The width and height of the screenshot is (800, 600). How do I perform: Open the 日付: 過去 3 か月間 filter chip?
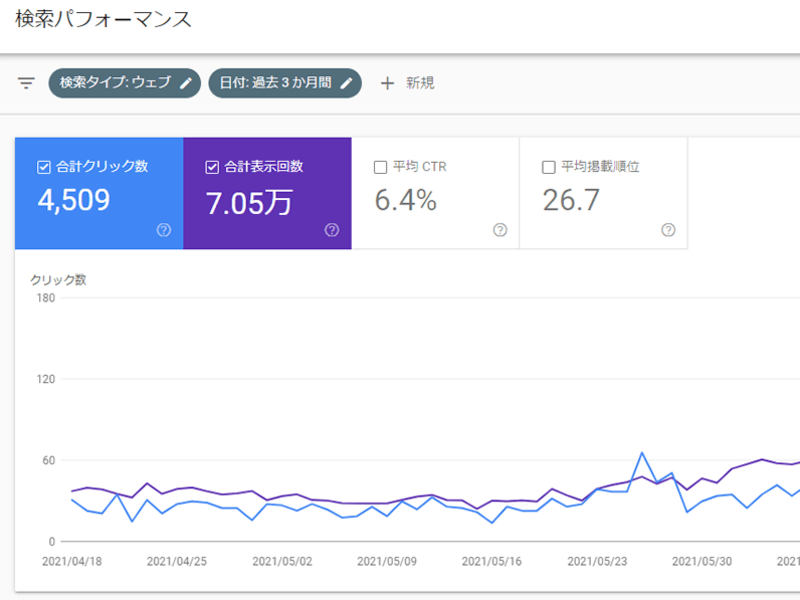[275, 83]
